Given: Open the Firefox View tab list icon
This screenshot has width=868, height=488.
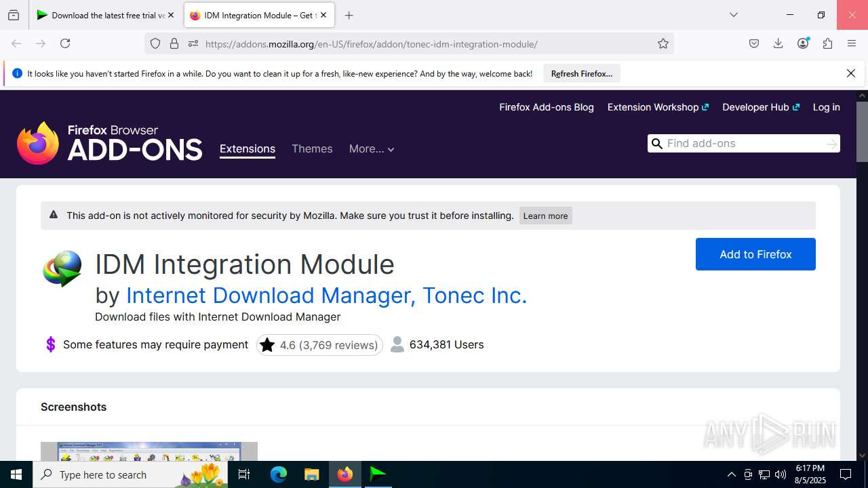Looking at the screenshot, I should 14,15.
